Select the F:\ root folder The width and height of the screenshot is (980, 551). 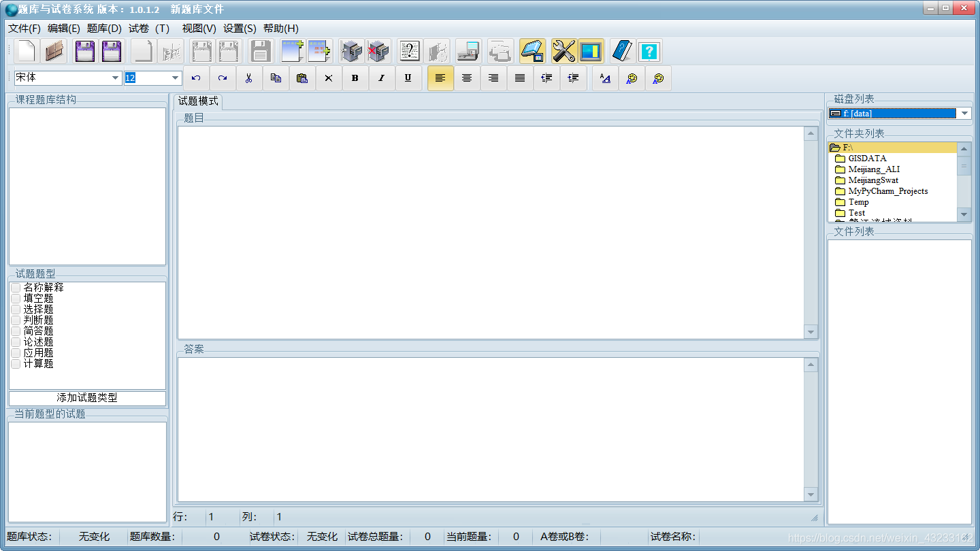(892, 148)
